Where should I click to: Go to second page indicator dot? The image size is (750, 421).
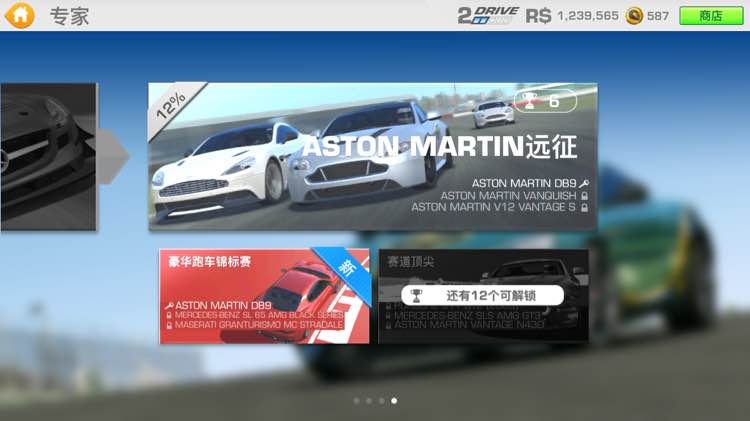tap(369, 400)
